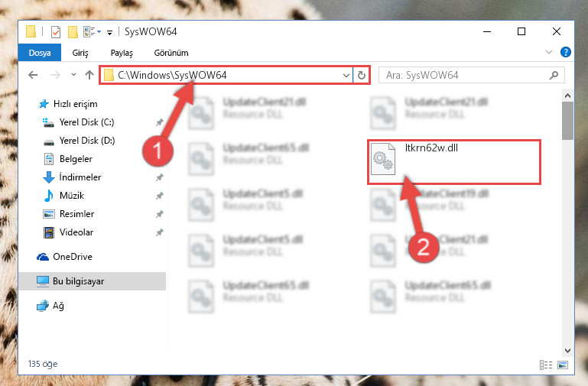Open the recent locations dropdown
This screenshot has height=386, width=588.
tap(73, 75)
